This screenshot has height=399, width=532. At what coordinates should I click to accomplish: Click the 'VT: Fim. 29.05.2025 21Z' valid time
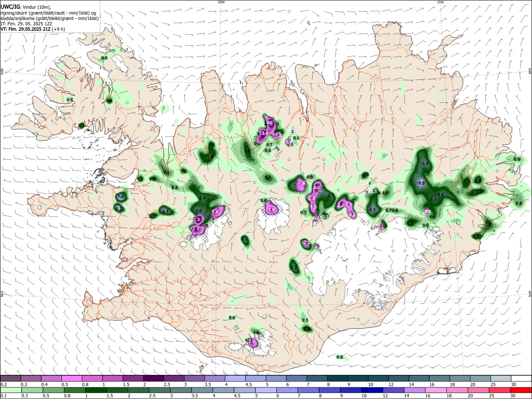tap(26, 29)
